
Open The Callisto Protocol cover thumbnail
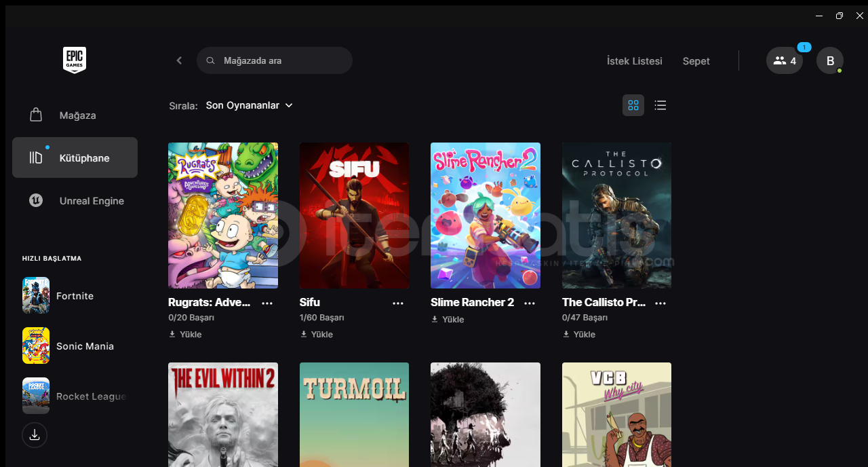point(616,215)
